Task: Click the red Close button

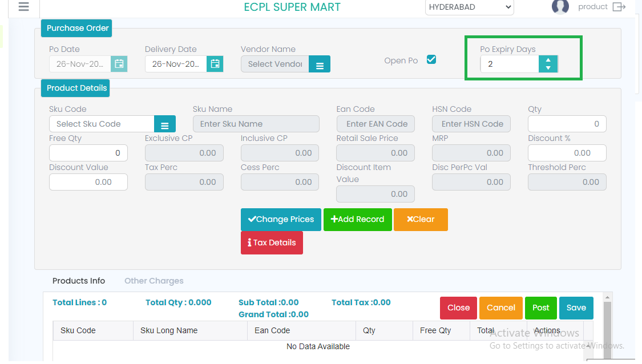Action: coord(459,308)
